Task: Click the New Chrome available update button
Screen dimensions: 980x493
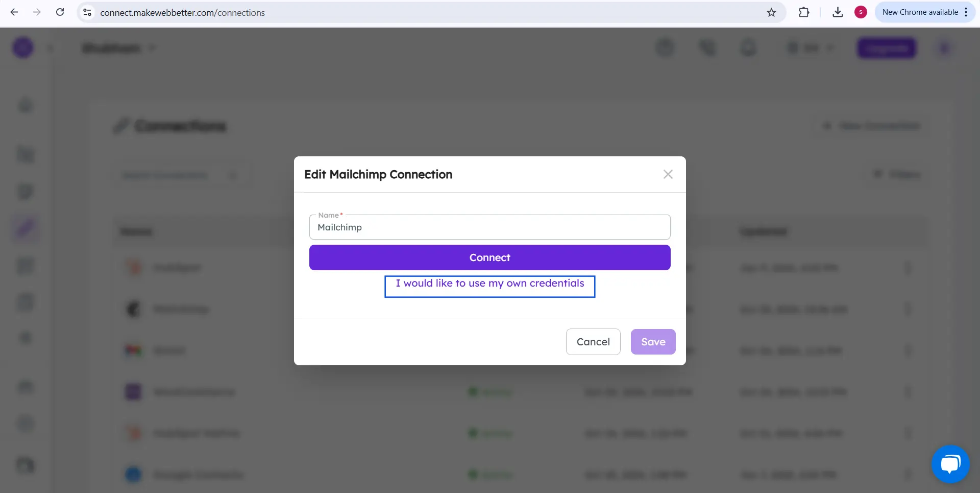Action: (920, 12)
